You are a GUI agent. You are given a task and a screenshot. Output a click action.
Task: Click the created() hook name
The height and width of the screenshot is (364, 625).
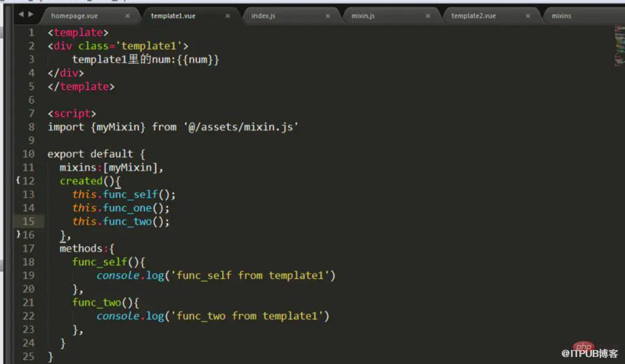pyautogui.click(x=81, y=181)
